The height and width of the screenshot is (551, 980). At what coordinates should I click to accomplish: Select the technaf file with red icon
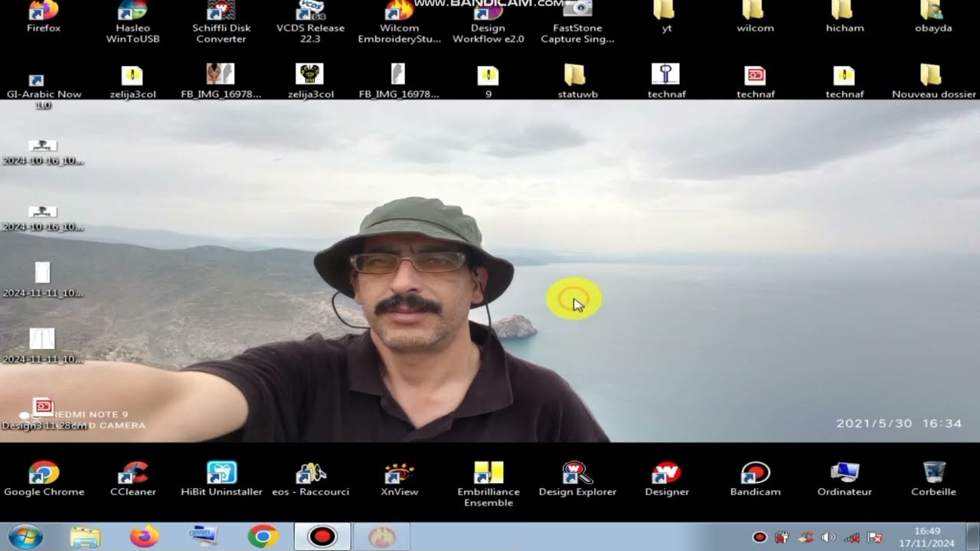point(755,81)
